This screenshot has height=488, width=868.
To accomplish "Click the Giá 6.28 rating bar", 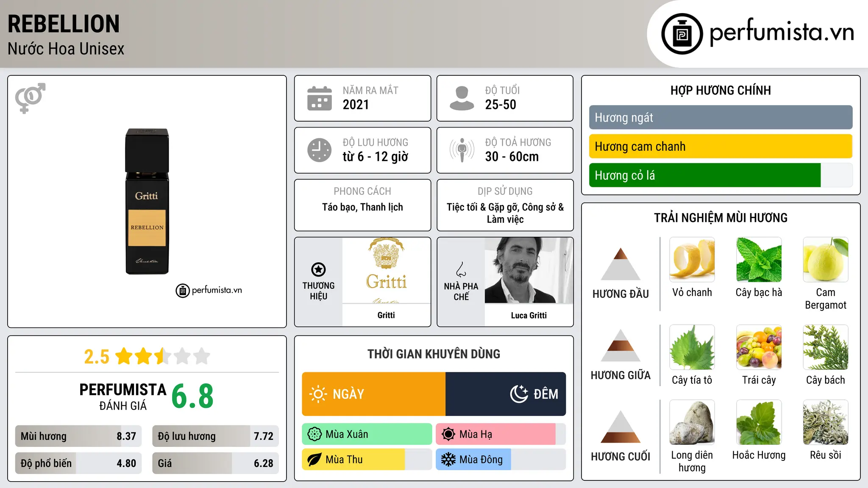I will click(215, 463).
